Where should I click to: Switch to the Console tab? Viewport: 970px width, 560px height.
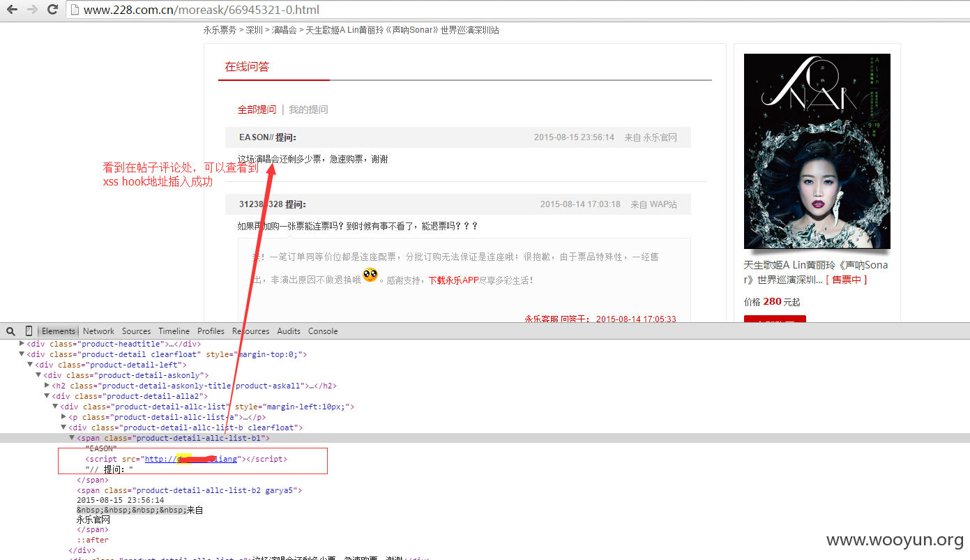[323, 331]
